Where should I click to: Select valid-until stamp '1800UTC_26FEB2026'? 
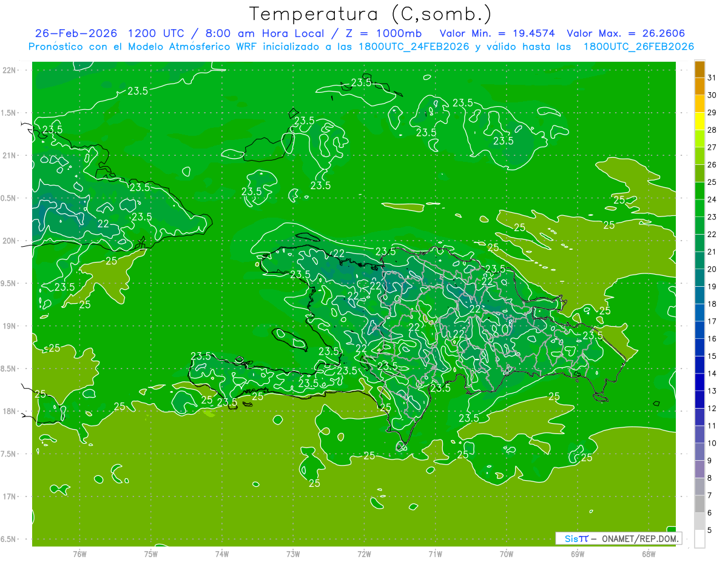[639, 47]
